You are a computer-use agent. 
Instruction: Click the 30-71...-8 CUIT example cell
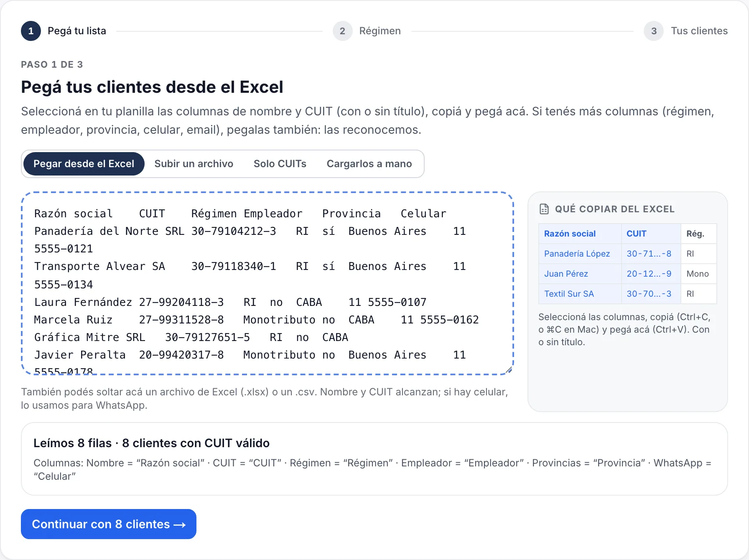(x=651, y=254)
